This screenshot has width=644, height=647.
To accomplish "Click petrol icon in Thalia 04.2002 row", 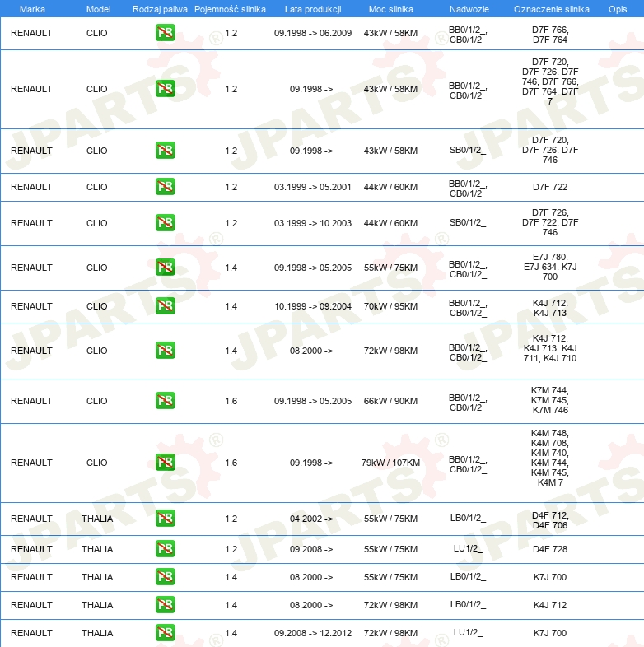I will pyautogui.click(x=166, y=519).
